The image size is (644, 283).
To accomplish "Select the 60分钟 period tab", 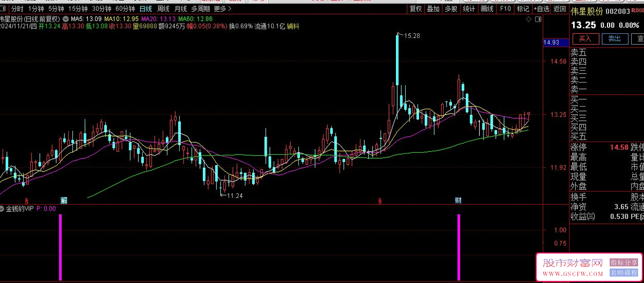I will [x=125, y=9].
